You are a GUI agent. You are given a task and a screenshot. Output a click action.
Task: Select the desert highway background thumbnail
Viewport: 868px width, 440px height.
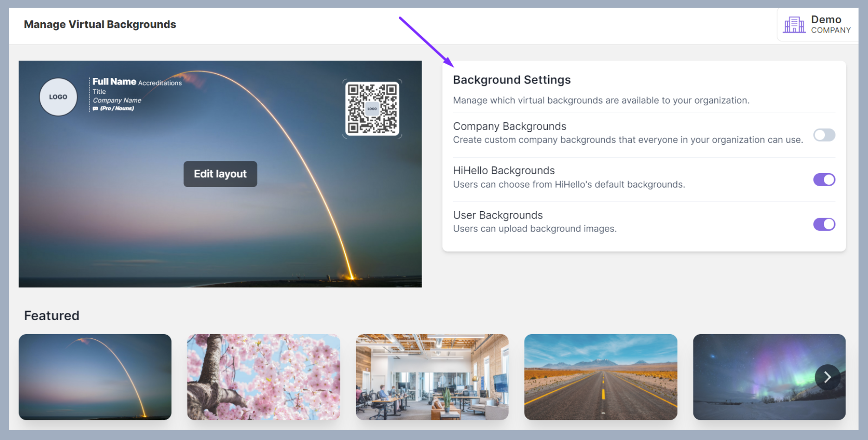(x=601, y=377)
